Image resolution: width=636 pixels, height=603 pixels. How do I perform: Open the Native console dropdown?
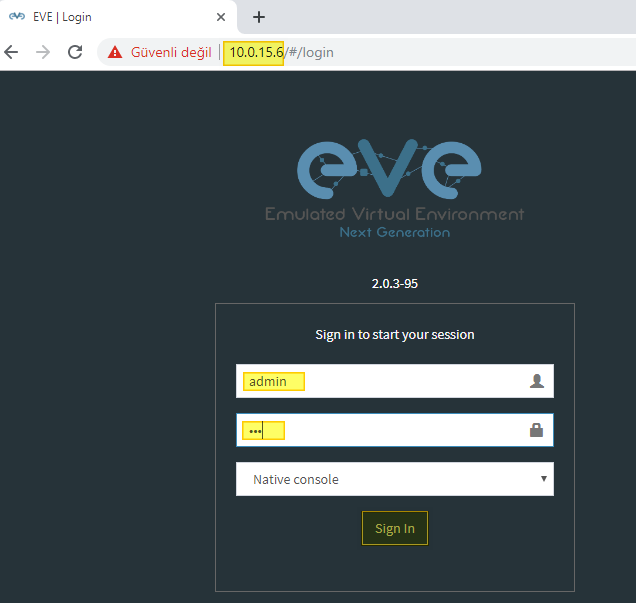pos(395,479)
